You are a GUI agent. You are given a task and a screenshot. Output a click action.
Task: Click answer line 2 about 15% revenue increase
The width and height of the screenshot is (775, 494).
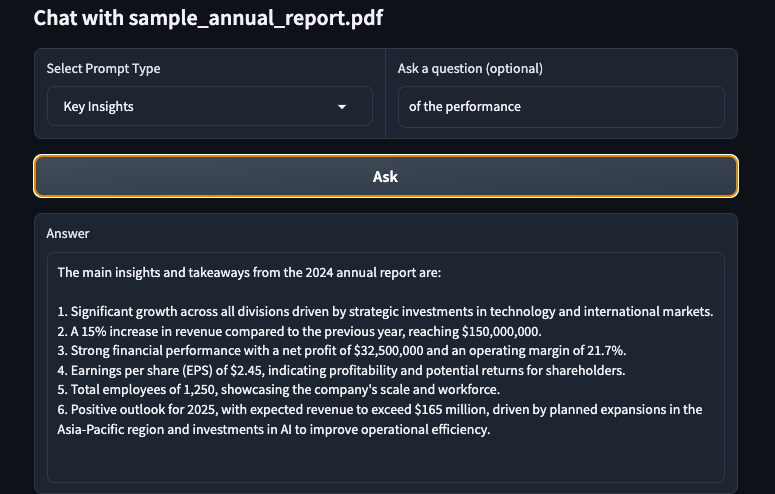tap(300, 331)
